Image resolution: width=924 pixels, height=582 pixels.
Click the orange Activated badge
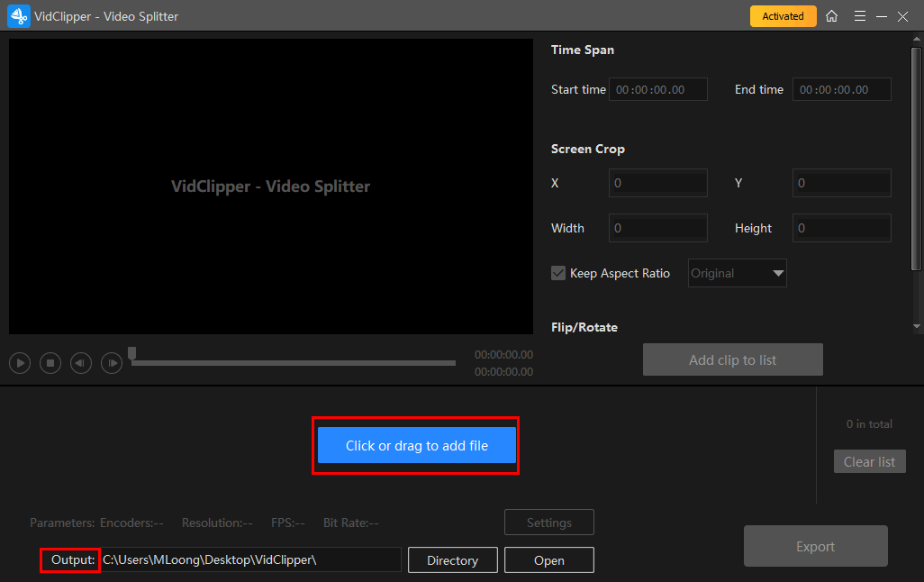click(783, 16)
